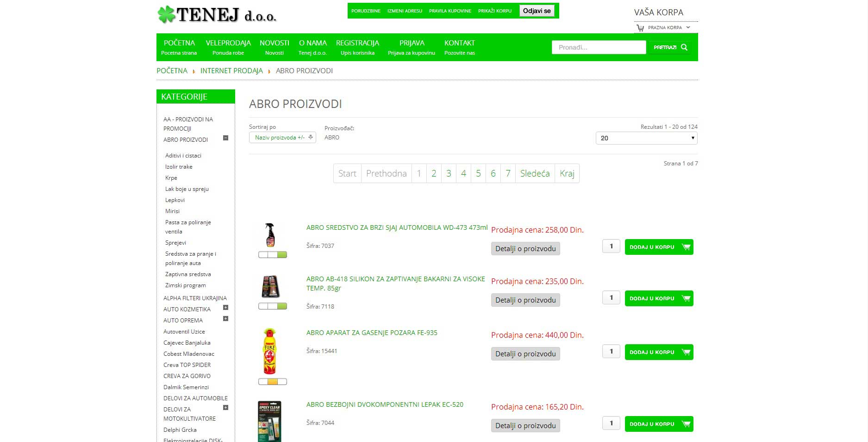Open PRAVILA KUPOVINE link
The height and width of the screenshot is (442, 868).
pos(450,11)
